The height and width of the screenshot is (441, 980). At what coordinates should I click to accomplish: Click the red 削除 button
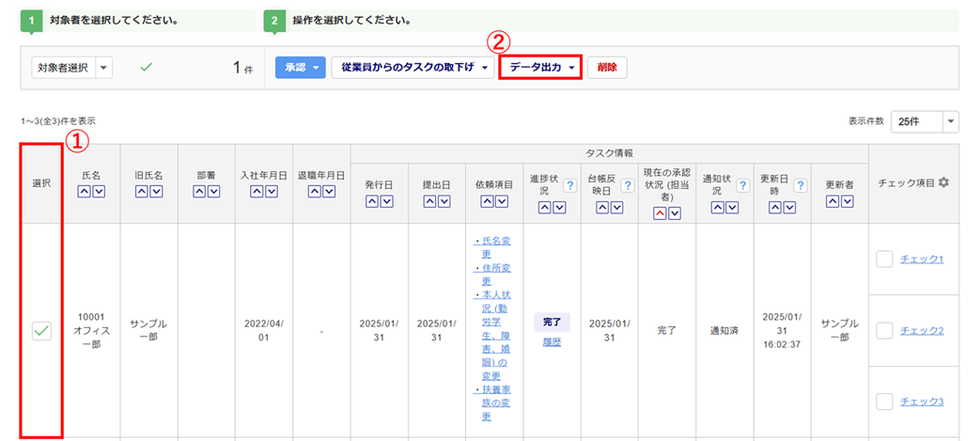(607, 68)
